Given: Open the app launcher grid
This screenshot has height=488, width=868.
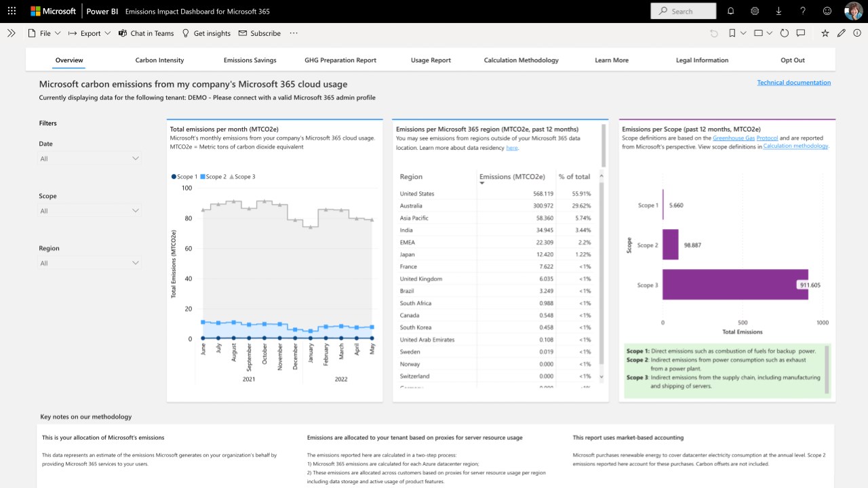Looking at the screenshot, I should click(x=12, y=11).
